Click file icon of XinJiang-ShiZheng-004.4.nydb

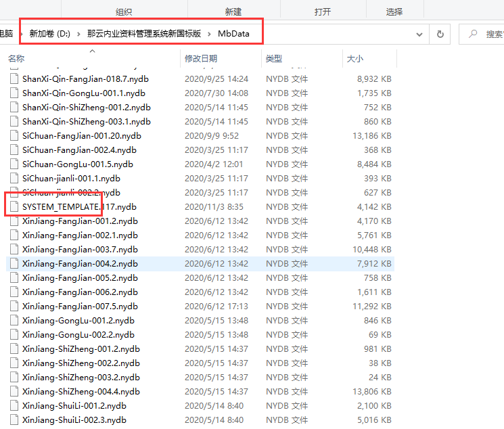tap(14, 392)
